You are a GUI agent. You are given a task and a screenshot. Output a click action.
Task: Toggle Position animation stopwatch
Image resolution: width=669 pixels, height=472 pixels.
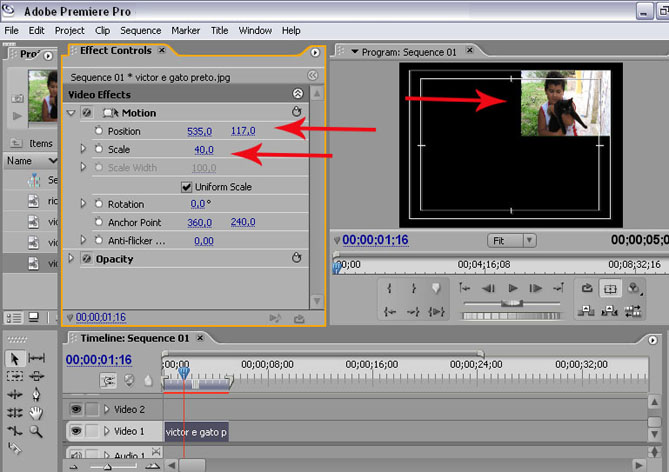tap(98, 131)
